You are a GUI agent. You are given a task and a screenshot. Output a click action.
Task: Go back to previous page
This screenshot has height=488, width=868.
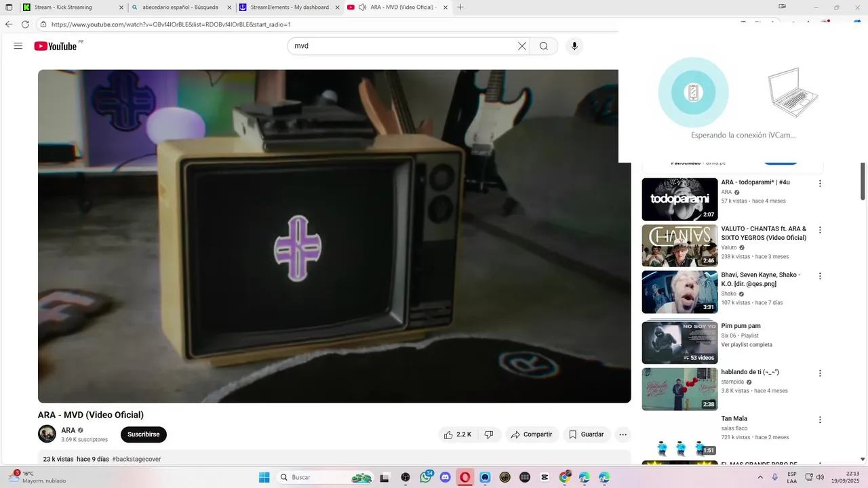tap(9, 24)
